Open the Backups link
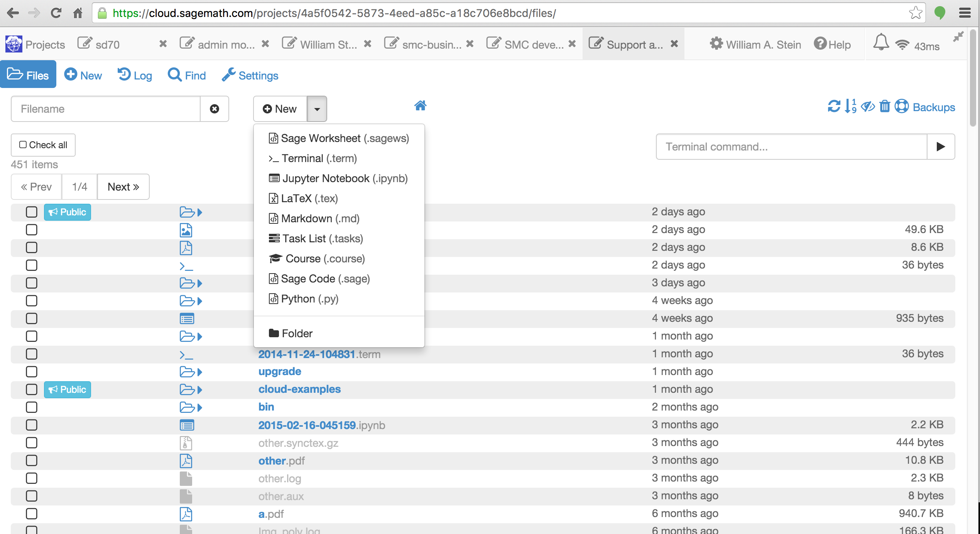The width and height of the screenshot is (980, 534). 933,107
